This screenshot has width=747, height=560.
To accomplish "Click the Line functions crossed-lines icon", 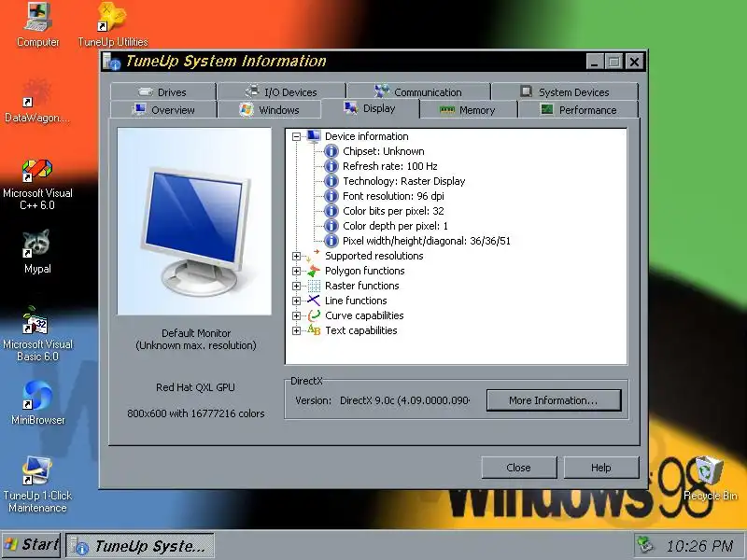I will coord(314,301).
